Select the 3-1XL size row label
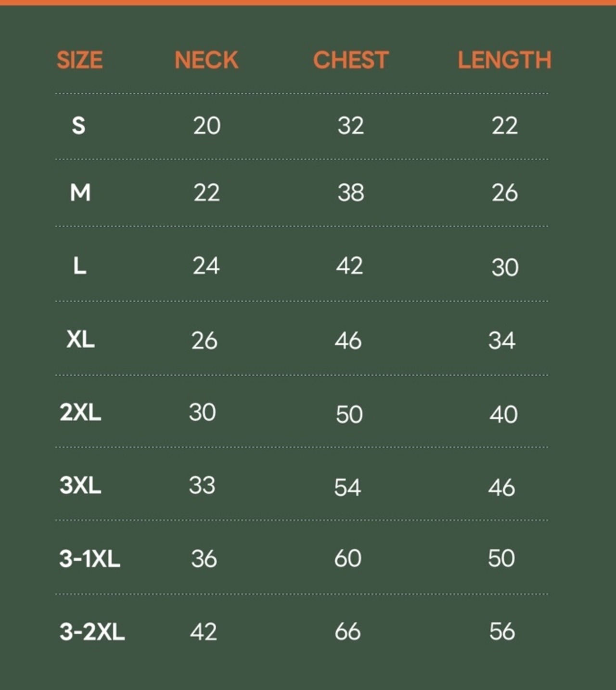The image size is (616, 690). click(90, 559)
